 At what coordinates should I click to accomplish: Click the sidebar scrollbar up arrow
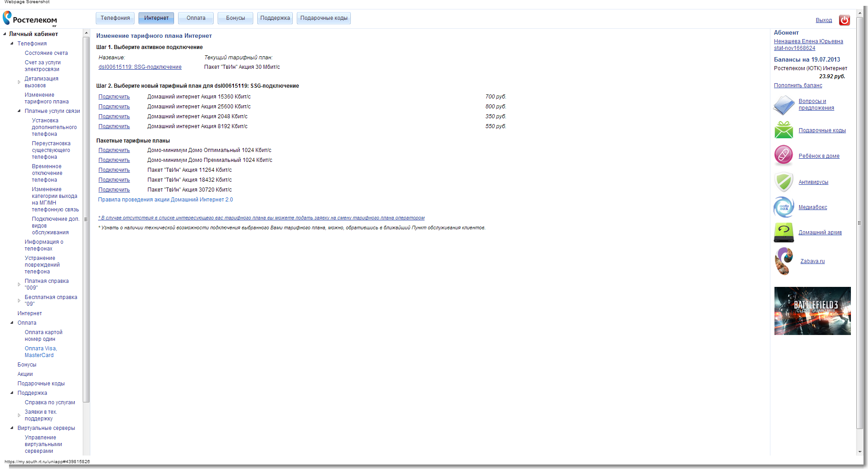tap(86, 33)
